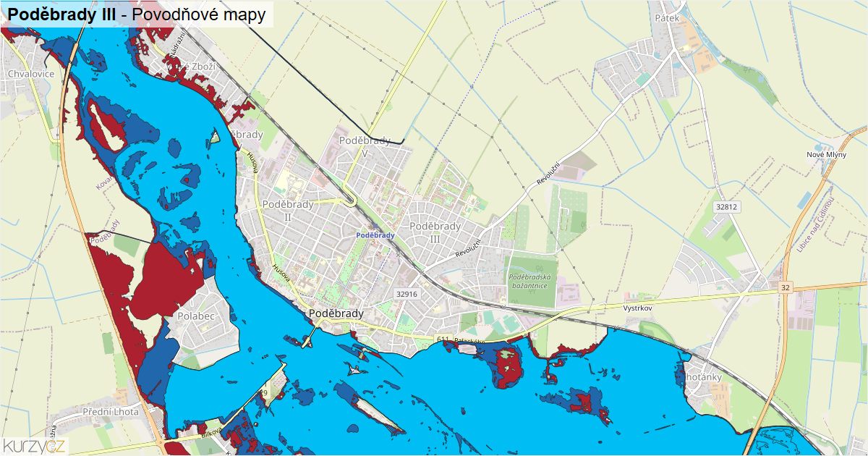
Task: Click the Vystrkov locality label
Action: coord(638,308)
